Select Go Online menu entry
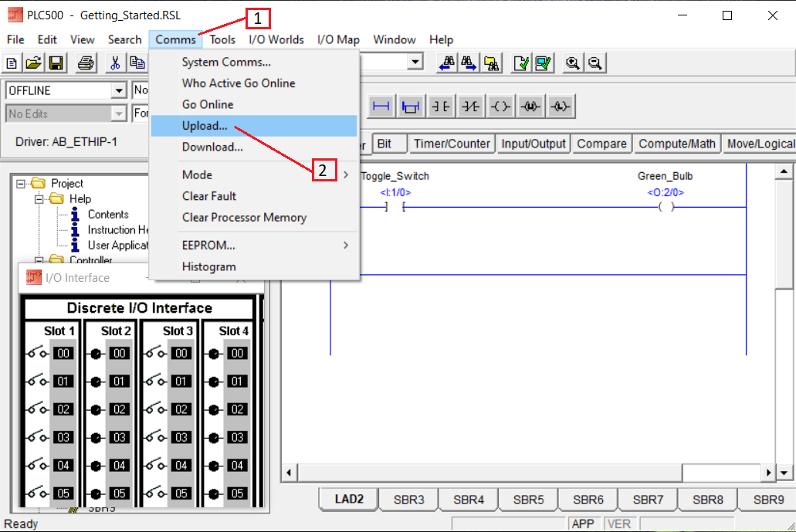This screenshot has width=796, height=532. [x=254, y=104]
